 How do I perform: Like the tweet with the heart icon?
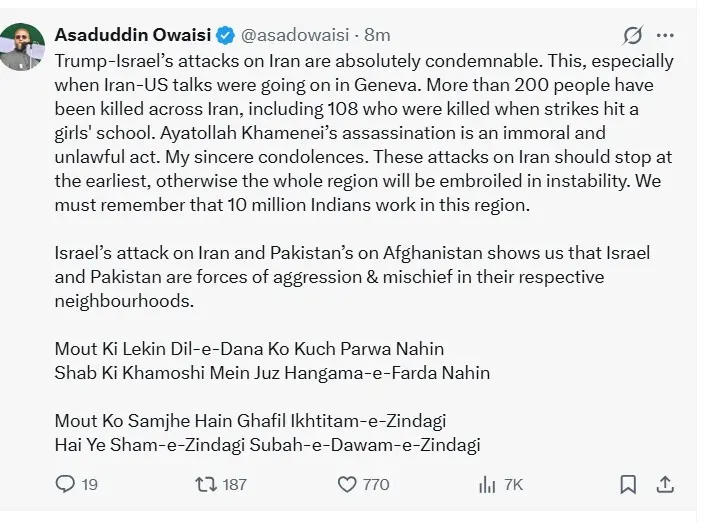[x=347, y=484]
